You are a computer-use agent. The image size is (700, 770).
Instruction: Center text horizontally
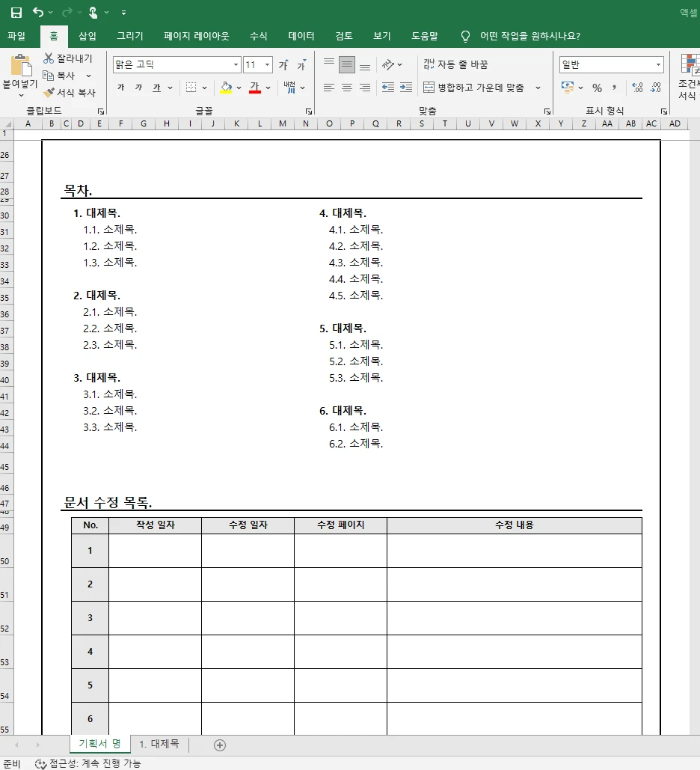click(346, 88)
